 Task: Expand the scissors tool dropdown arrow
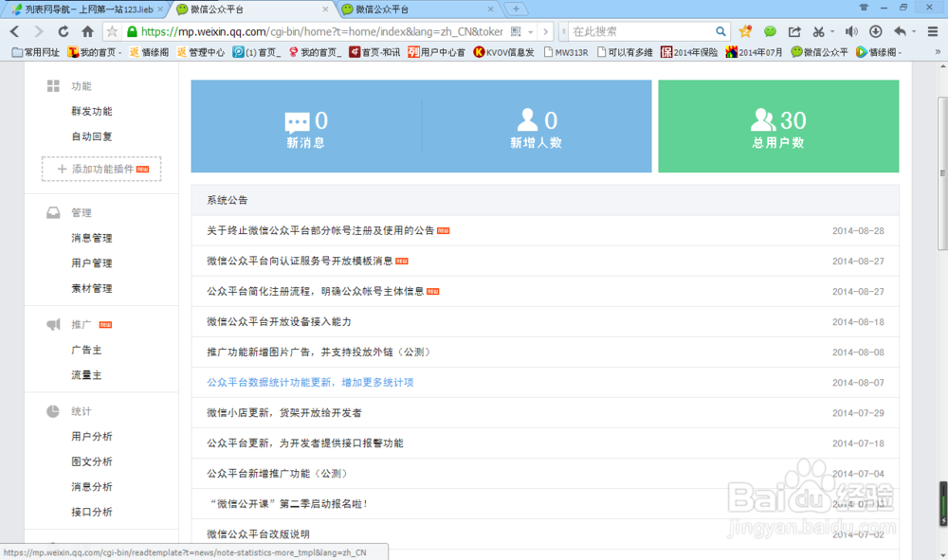(832, 31)
